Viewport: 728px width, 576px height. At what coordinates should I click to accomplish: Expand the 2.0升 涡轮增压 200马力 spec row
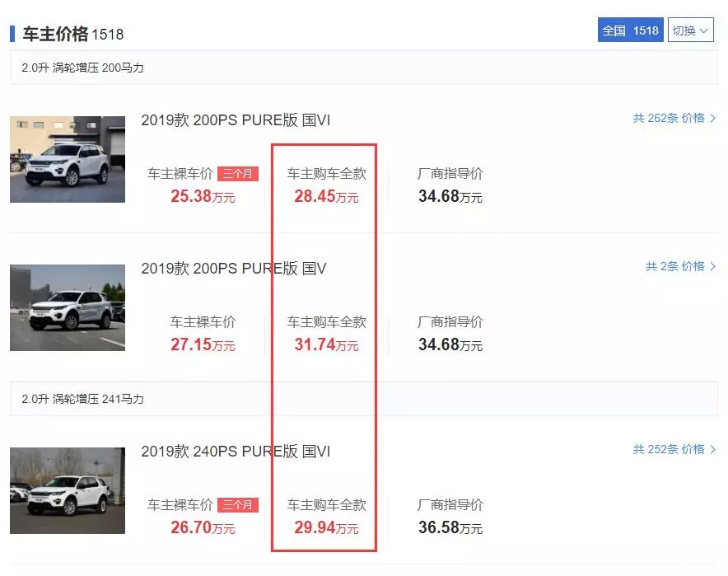[82, 68]
